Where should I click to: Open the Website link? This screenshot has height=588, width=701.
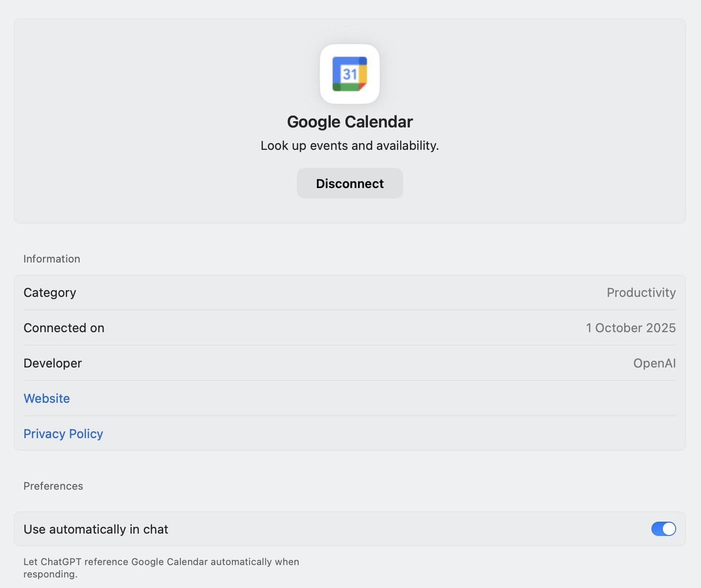coord(47,399)
